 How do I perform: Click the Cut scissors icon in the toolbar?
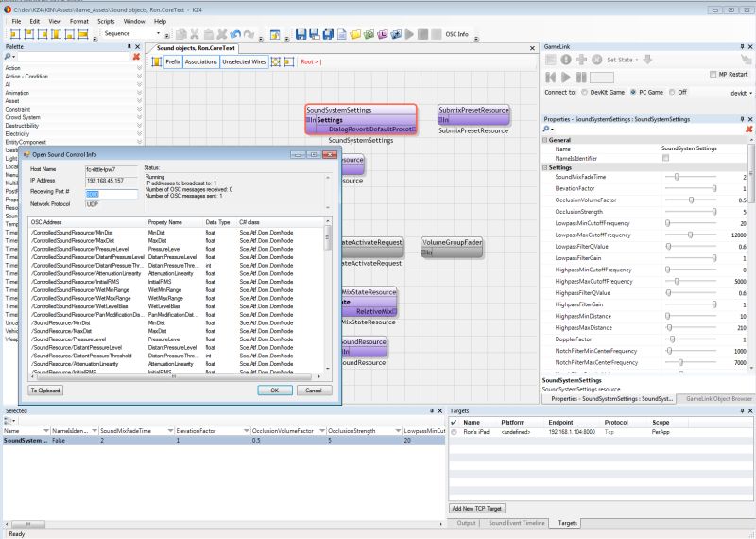(x=195, y=34)
